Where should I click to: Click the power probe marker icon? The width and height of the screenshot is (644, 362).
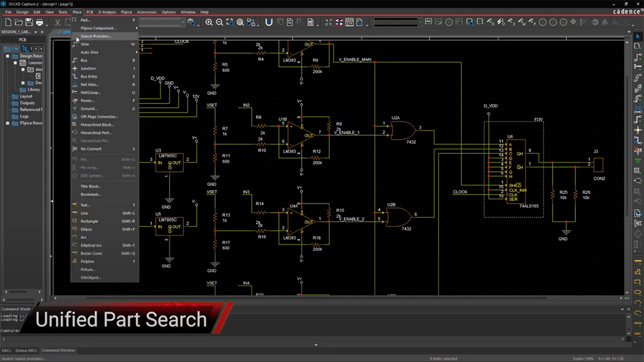pyautogui.click(x=522, y=22)
